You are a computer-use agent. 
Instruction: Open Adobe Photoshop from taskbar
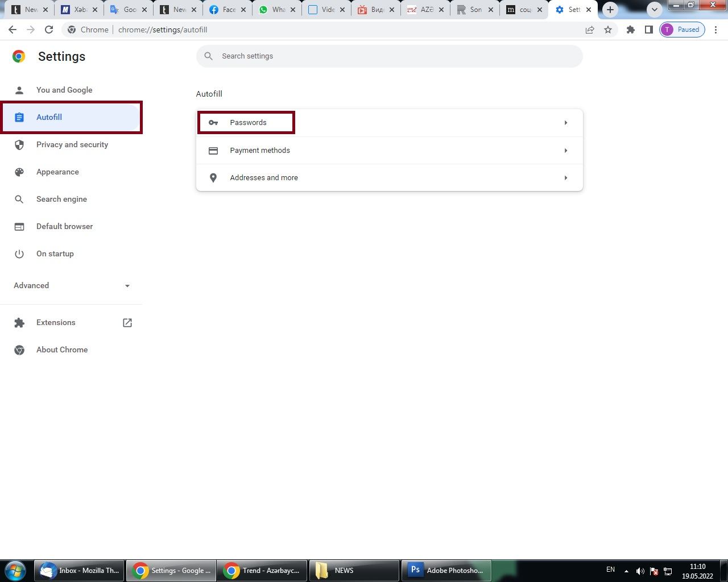click(x=446, y=570)
